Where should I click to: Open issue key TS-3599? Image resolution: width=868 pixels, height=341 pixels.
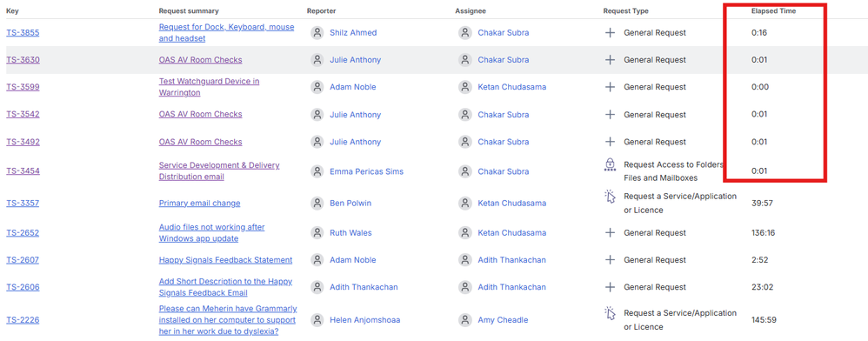[23, 87]
